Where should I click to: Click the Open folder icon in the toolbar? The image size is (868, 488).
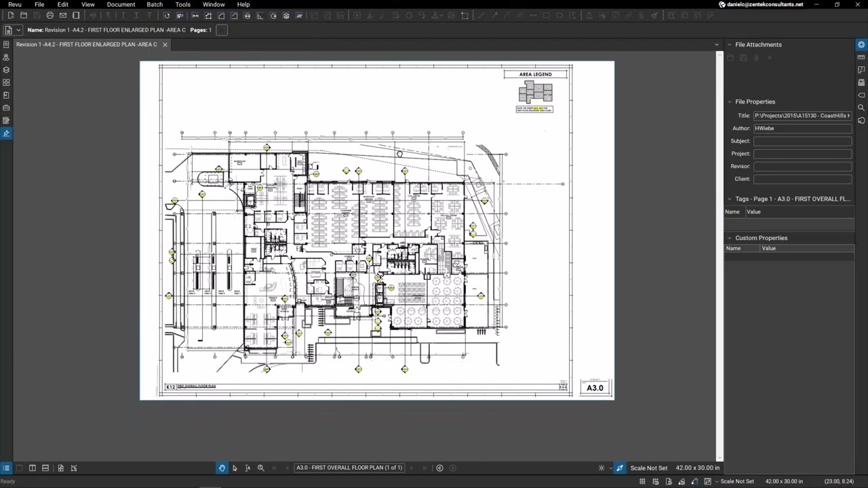point(24,16)
